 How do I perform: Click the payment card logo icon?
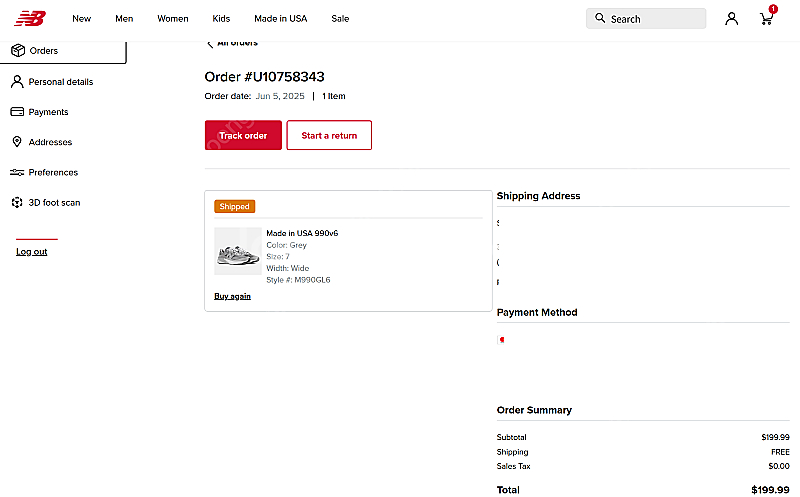tap(501, 340)
